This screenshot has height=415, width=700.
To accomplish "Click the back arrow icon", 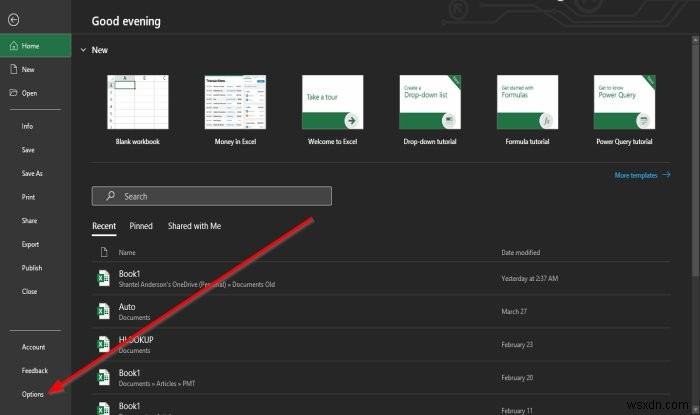I will click(13, 20).
